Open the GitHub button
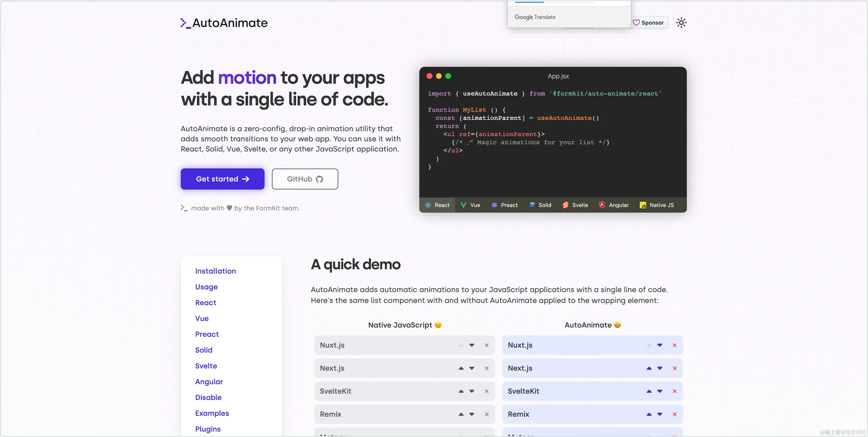This screenshot has width=868, height=437. pyautogui.click(x=305, y=179)
